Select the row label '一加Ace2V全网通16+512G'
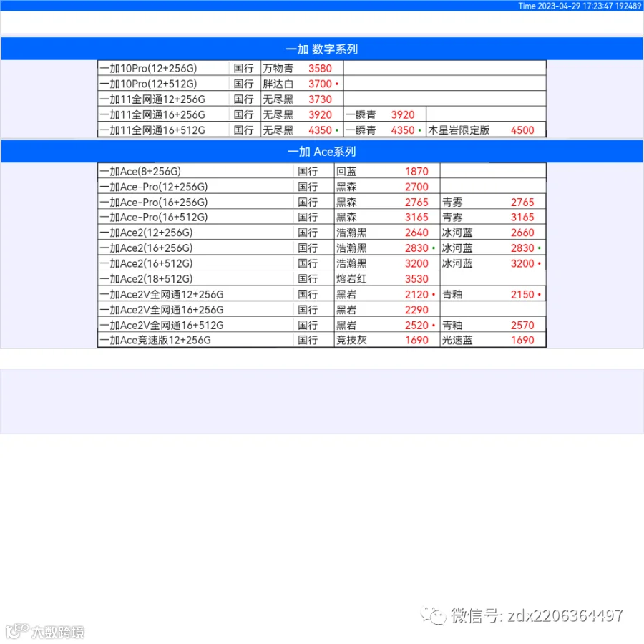 click(162, 326)
